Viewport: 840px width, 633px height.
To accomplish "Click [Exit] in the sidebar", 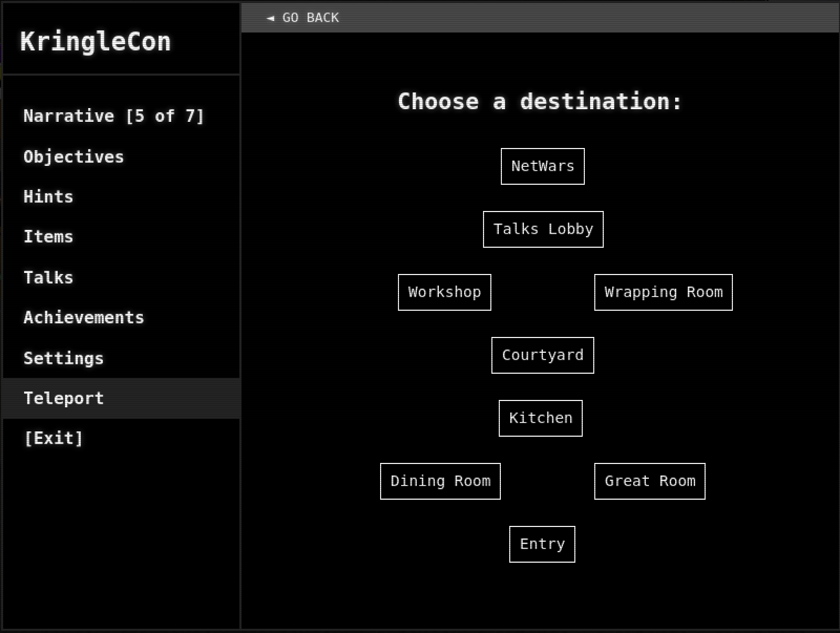I will coord(54,438).
